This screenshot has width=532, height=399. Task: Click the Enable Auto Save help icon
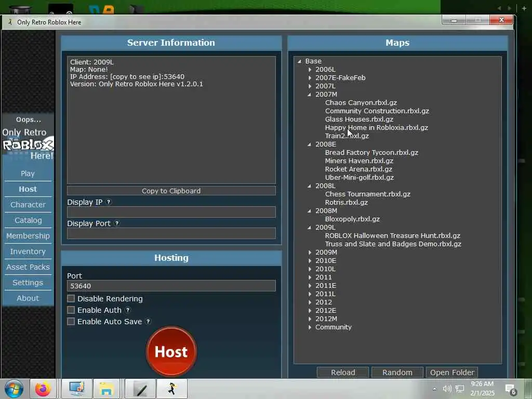point(148,321)
